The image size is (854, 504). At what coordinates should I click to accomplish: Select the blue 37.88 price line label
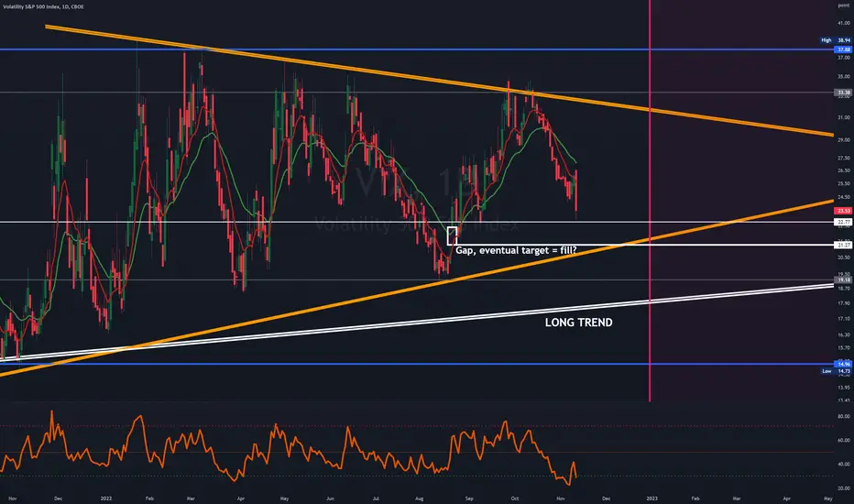tap(843, 49)
